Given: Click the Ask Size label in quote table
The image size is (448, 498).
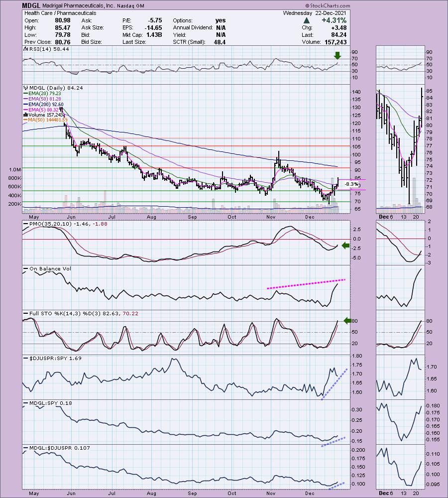Looking at the screenshot, I should tap(93, 27).
